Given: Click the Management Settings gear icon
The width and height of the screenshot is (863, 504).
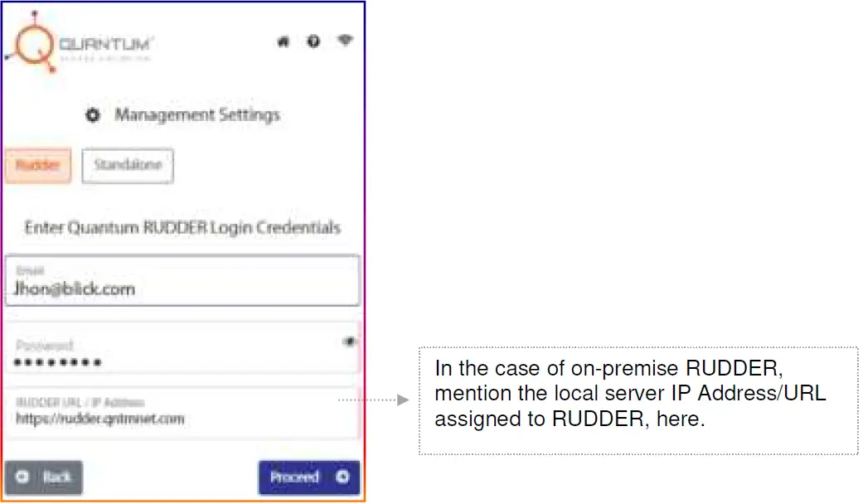Looking at the screenshot, I should pos(93,115).
